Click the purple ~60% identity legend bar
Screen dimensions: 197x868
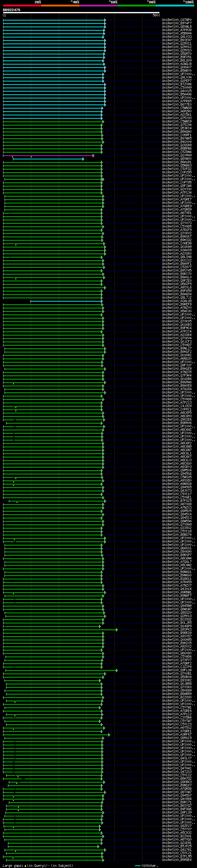[x=99, y=6]
